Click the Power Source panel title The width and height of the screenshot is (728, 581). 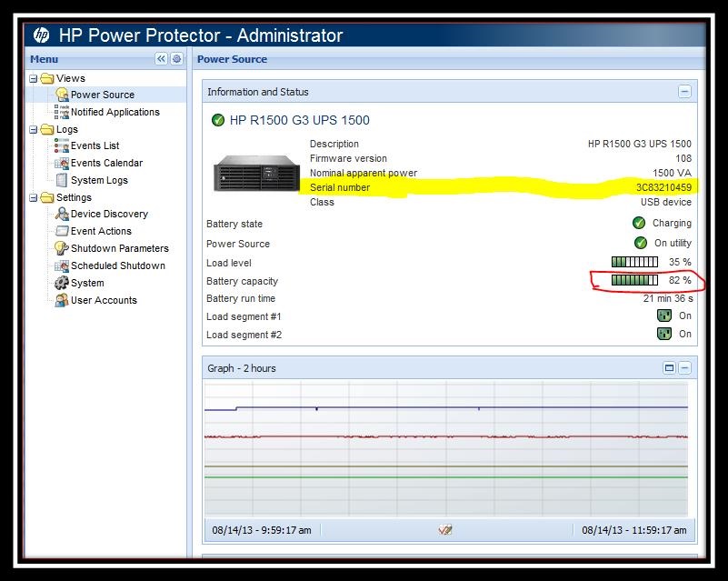point(232,59)
